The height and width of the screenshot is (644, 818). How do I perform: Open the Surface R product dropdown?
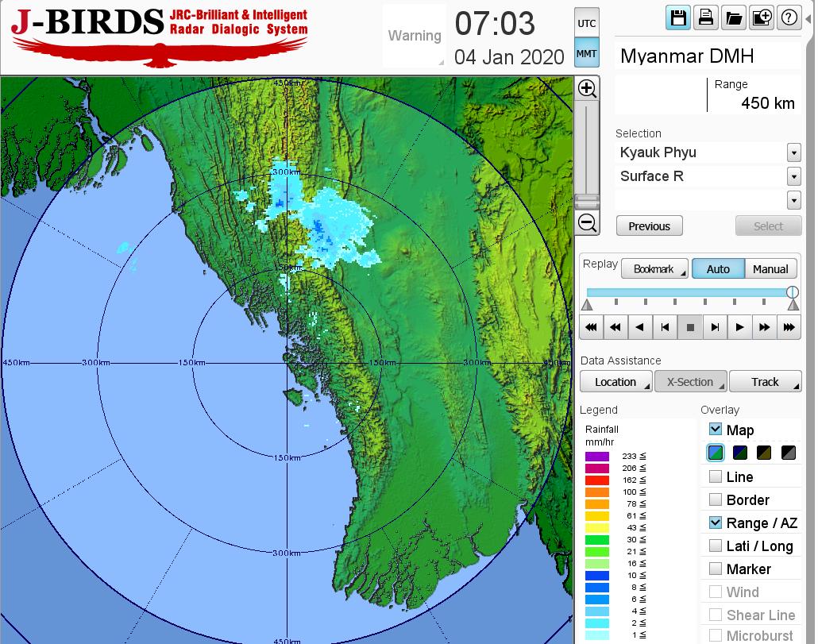coord(793,176)
